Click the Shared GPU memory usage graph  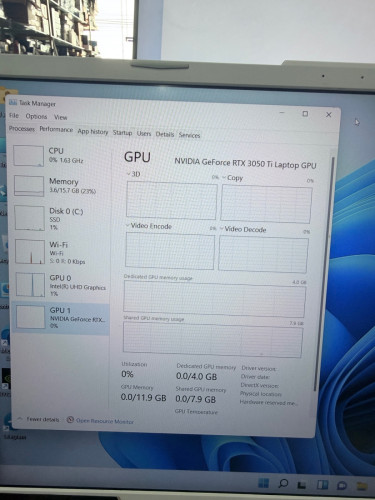pos(213,340)
